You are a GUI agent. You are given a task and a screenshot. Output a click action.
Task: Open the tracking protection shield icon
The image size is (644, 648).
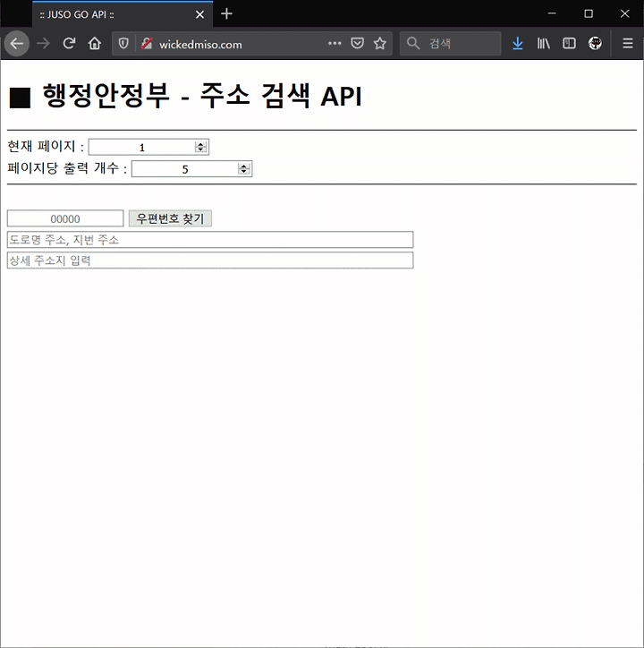pos(123,43)
